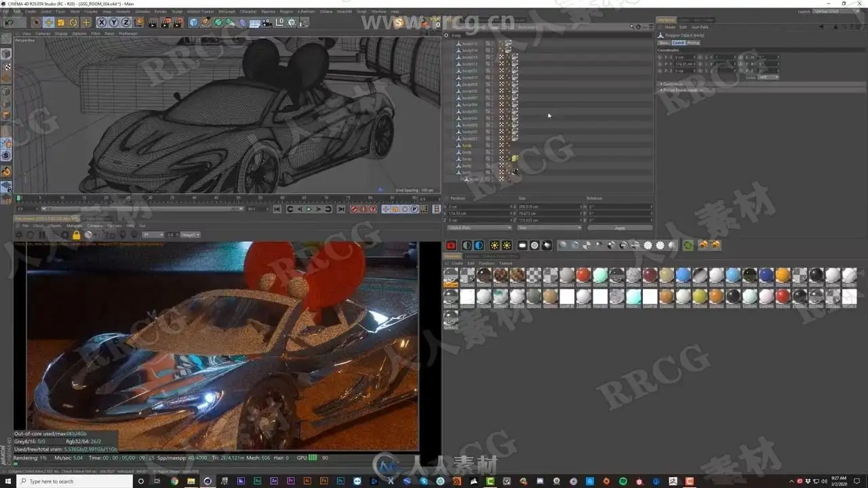Viewport: 868px width, 488px height.
Task: Click Live Viewer render sphere icon
Action: coord(88,235)
